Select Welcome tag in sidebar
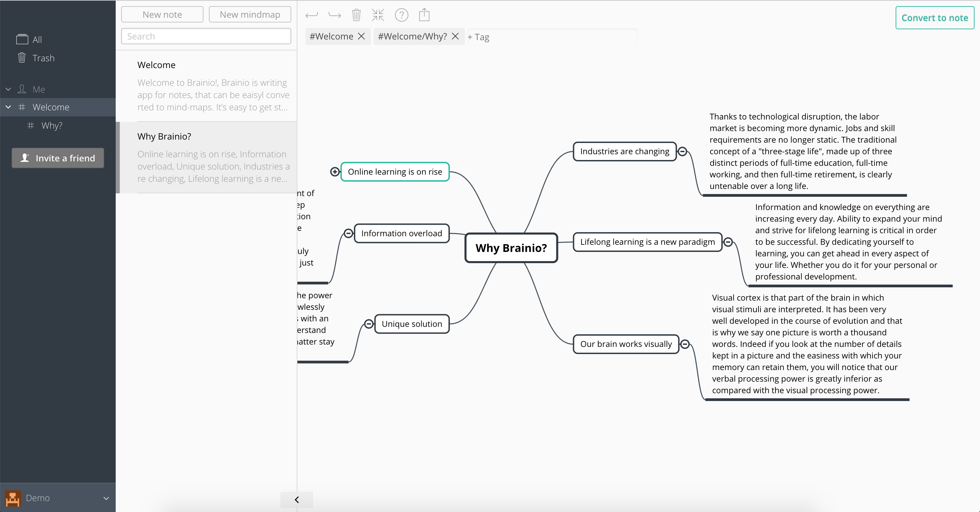The image size is (980, 512). click(x=58, y=107)
